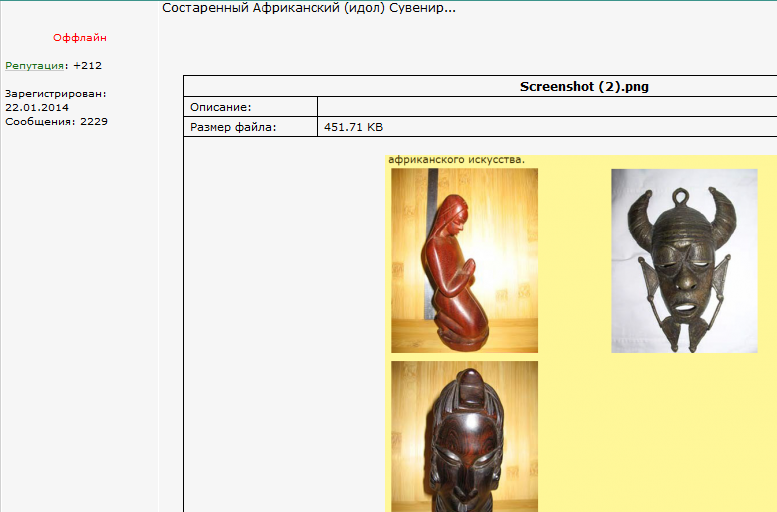Click the attachment heading Screenshot (2).png
The image size is (777, 512).
coord(584,87)
